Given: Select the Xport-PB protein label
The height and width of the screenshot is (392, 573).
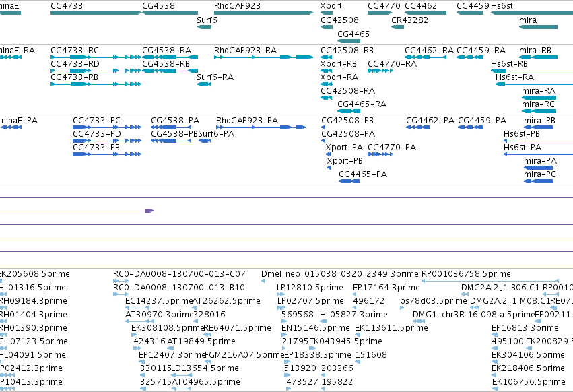Looking at the screenshot, I should (345, 161).
